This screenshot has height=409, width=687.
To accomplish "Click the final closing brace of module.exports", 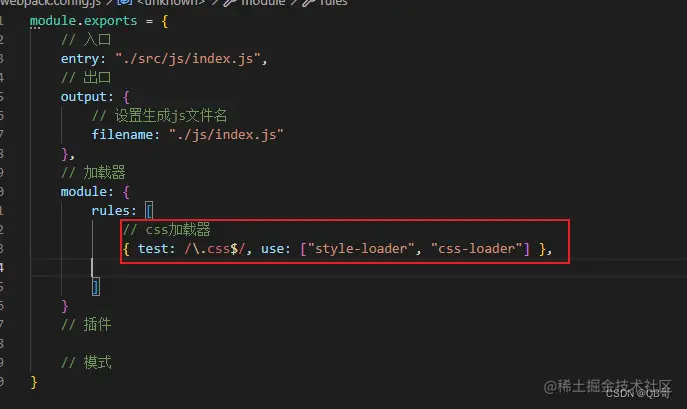I will [x=34, y=382].
